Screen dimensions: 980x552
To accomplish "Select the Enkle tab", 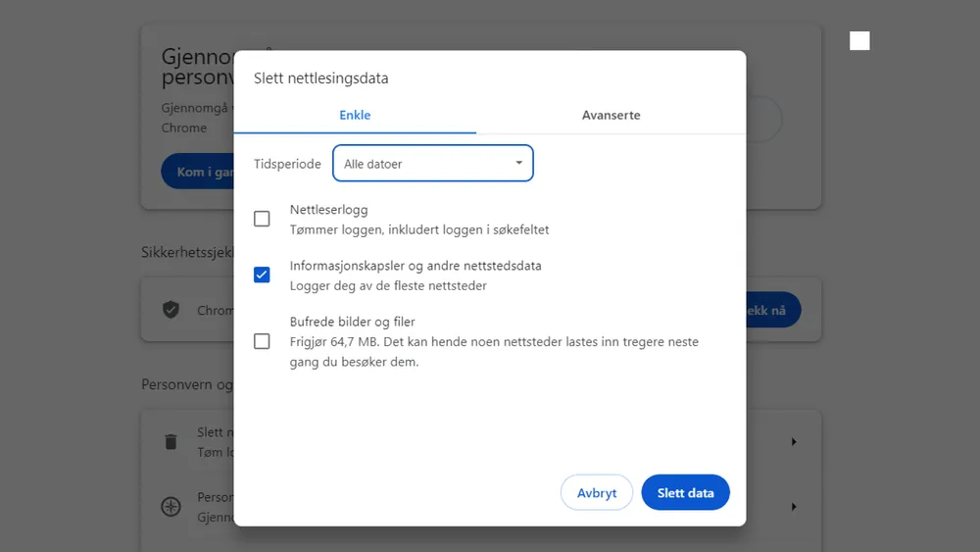I will pos(355,115).
